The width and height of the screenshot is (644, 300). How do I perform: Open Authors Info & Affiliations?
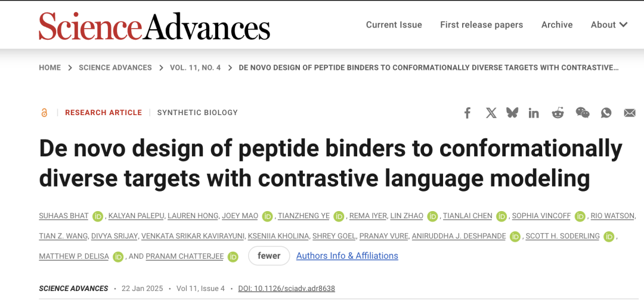pos(347,256)
